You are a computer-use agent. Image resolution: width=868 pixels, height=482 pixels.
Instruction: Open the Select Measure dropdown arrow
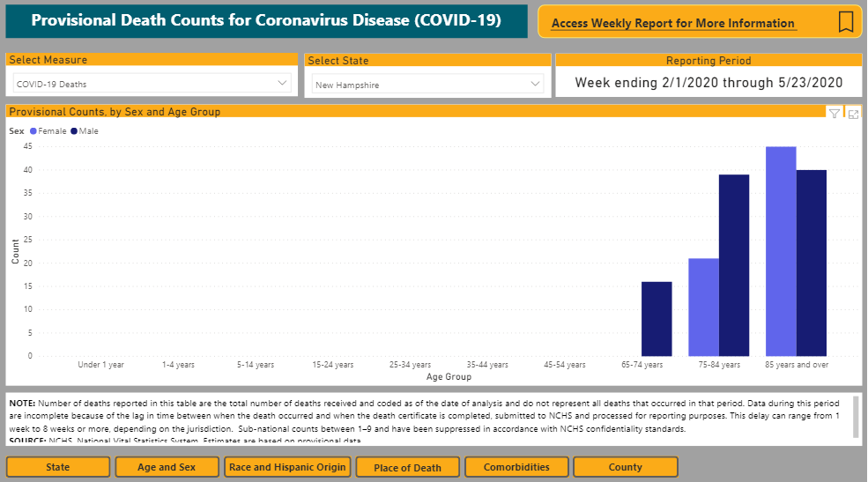(x=282, y=83)
